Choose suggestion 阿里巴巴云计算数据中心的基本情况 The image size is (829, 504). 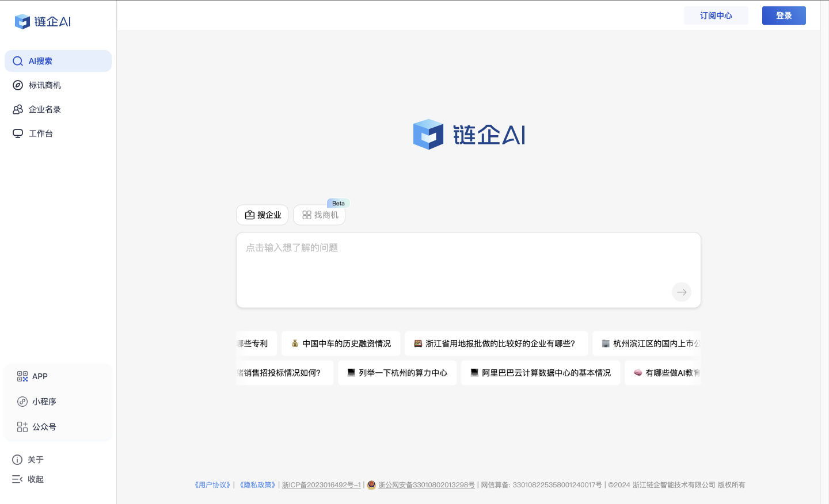pos(541,373)
